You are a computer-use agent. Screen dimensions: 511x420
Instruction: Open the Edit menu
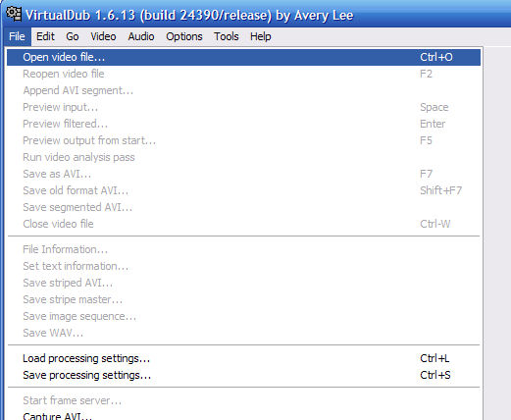tap(45, 36)
